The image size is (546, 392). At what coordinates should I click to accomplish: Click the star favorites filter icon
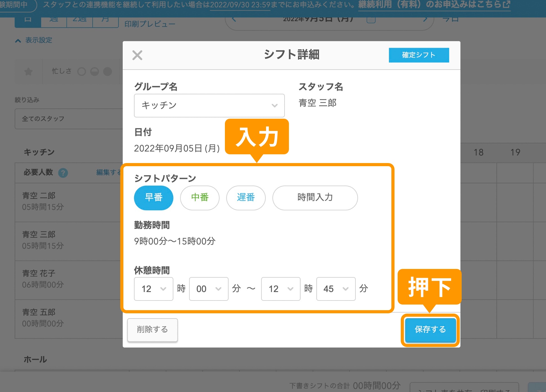28,72
